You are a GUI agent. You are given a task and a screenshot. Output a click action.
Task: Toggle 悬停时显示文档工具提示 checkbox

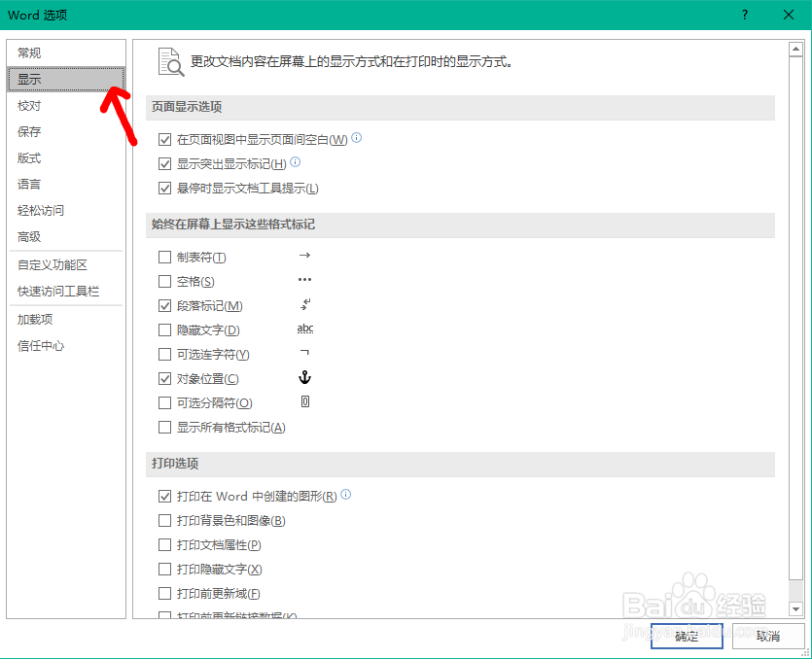point(164,189)
